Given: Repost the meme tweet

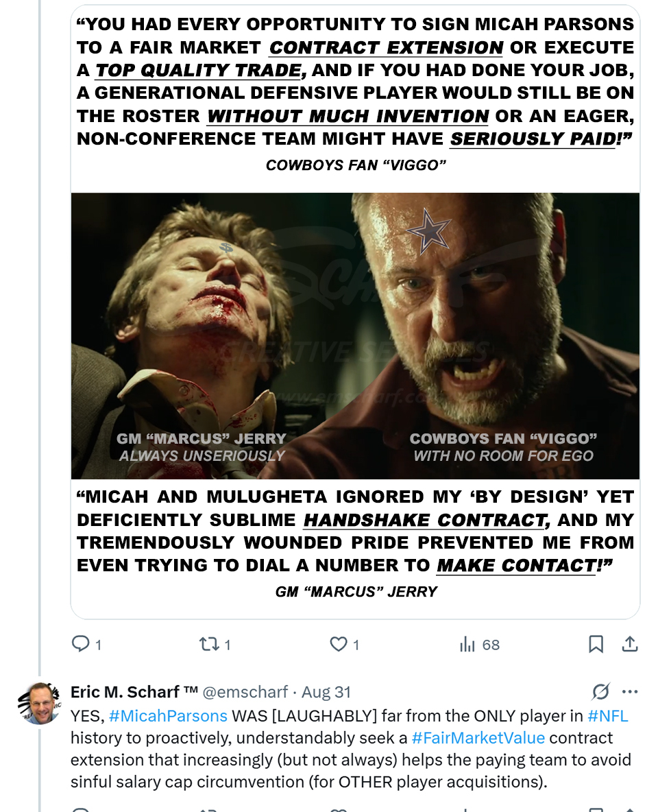Looking at the screenshot, I should point(207,644).
